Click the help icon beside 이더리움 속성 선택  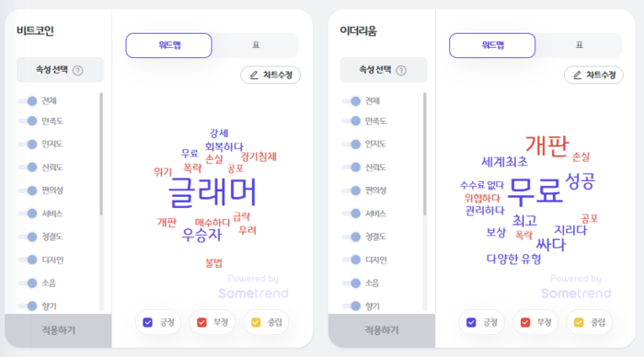click(401, 71)
